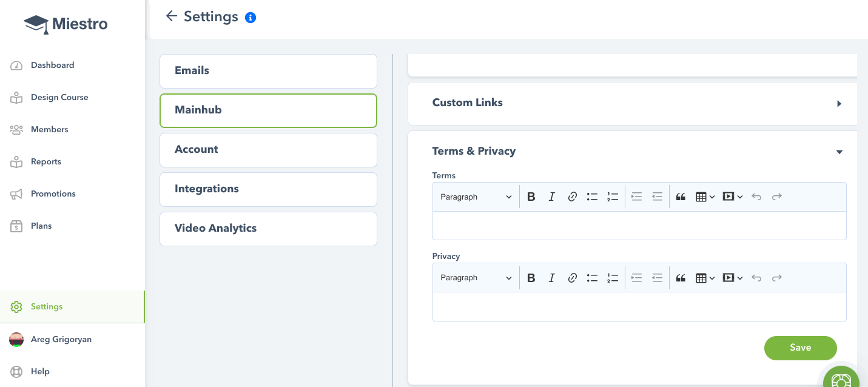Open the insert media dropdown in Privacy
The height and width of the screenshot is (387, 868).
pyautogui.click(x=733, y=278)
